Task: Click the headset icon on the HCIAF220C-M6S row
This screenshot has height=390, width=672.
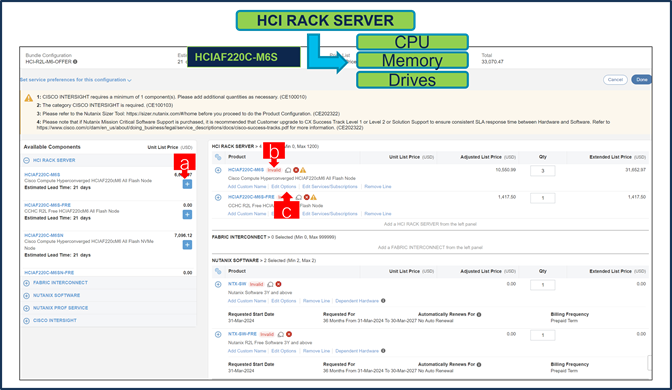Action: click(x=288, y=170)
